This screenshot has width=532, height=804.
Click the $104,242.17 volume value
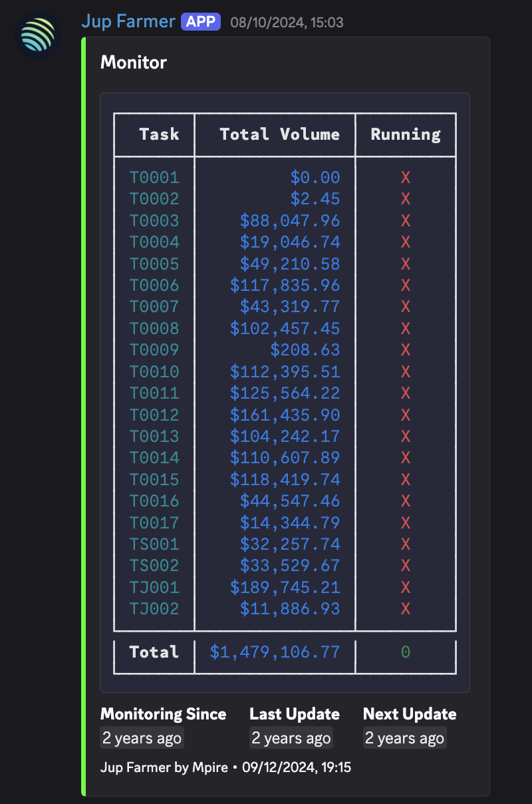tap(285, 436)
